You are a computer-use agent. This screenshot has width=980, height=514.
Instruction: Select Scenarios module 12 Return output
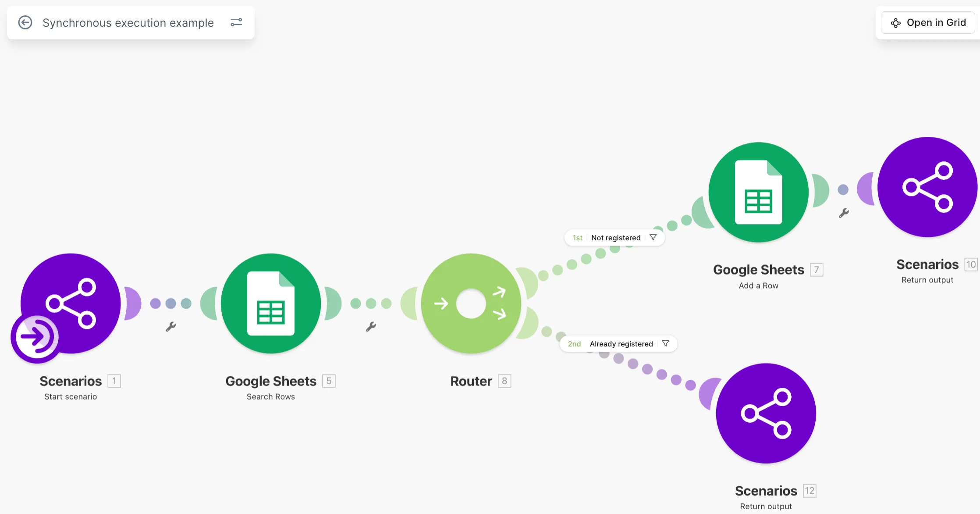[x=766, y=413]
